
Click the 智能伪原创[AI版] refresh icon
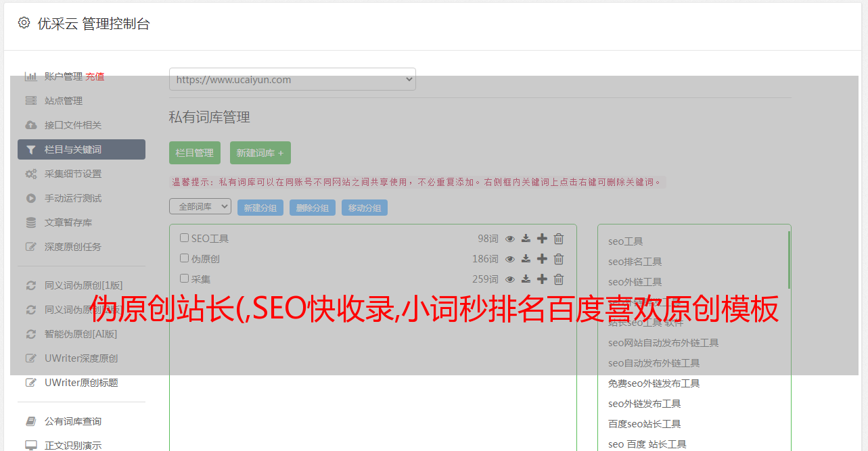[31, 334]
